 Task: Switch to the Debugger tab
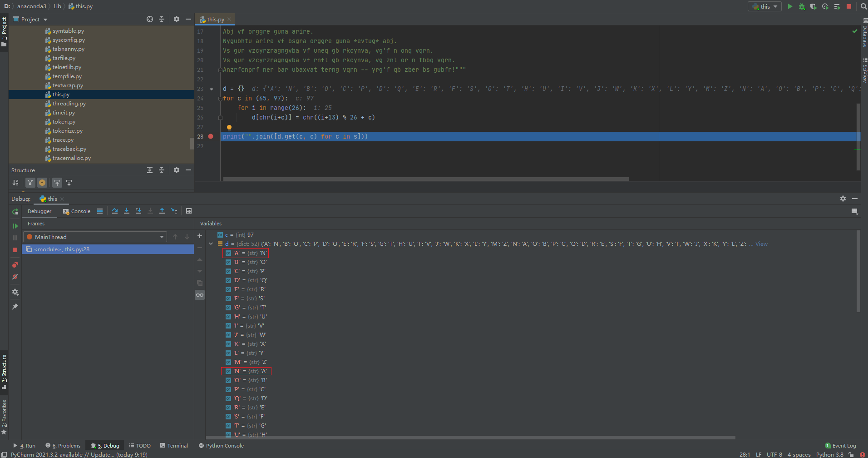(39, 211)
